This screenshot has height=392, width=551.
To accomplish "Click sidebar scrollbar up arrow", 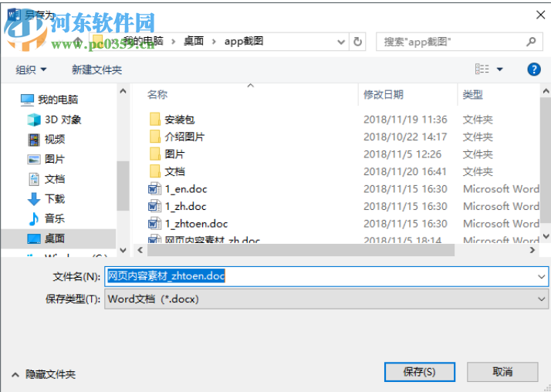I will point(123,91).
